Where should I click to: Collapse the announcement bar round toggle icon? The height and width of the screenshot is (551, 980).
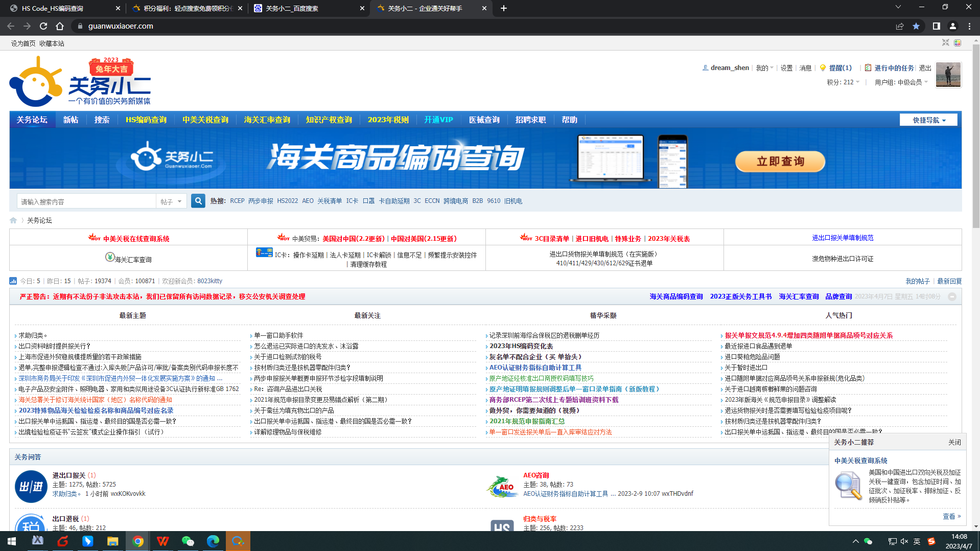(x=952, y=296)
